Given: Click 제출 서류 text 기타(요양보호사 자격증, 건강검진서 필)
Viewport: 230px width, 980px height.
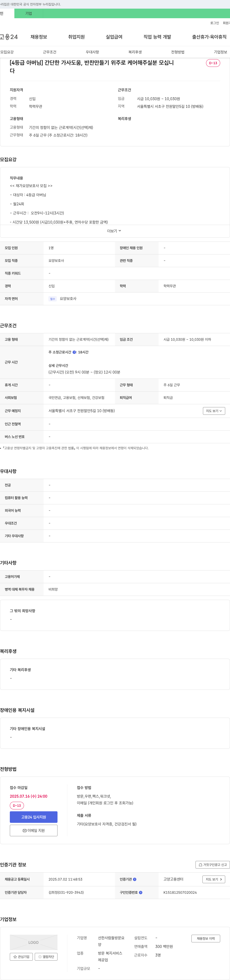Looking at the screenshot, I should 107,824.
